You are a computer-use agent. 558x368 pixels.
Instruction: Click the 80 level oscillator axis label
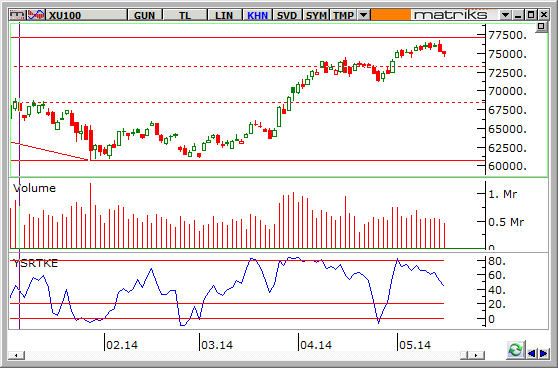click(x=497, y=262)
